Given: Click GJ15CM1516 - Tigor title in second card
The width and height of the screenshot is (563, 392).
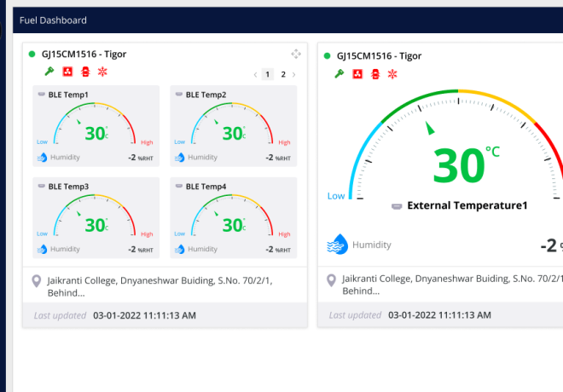Looking at the screenshot, I should 379,56.
